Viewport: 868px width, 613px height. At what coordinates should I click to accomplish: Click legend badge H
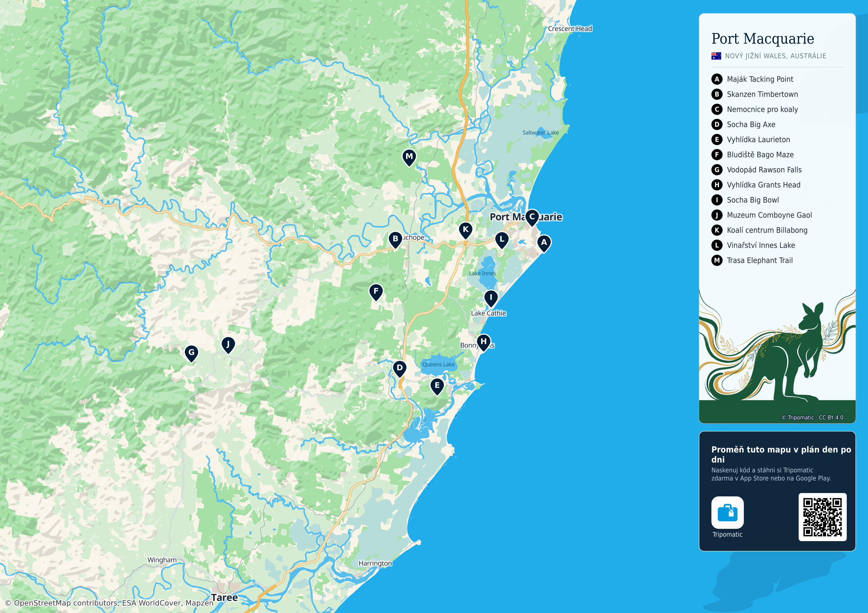click(717, 185)
